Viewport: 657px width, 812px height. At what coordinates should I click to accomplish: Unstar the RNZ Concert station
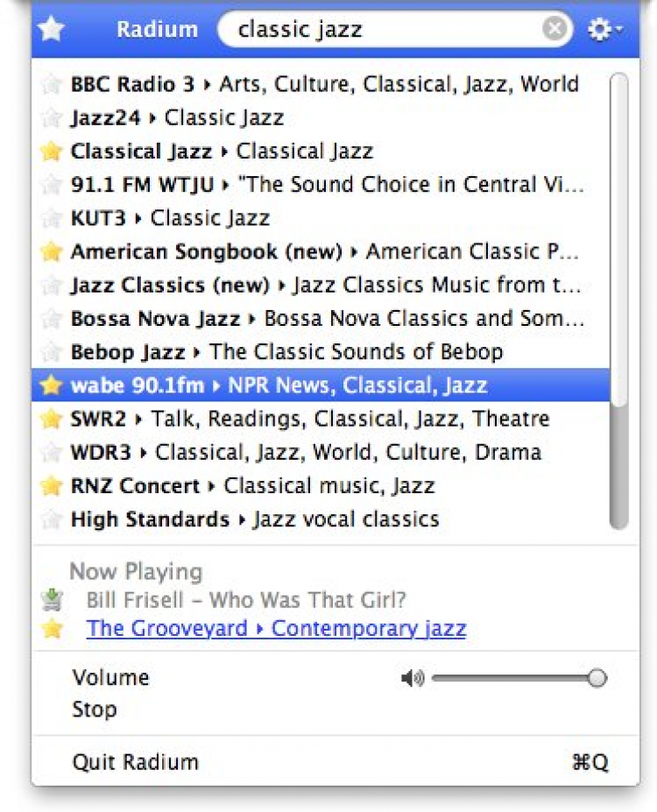coord(52,485)
